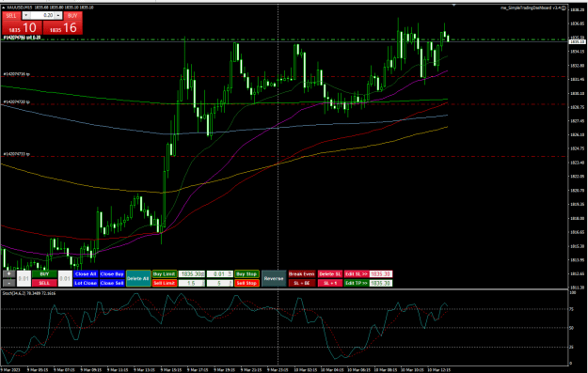Click the Close Sell button
The image size is (588, 373).
112,283
